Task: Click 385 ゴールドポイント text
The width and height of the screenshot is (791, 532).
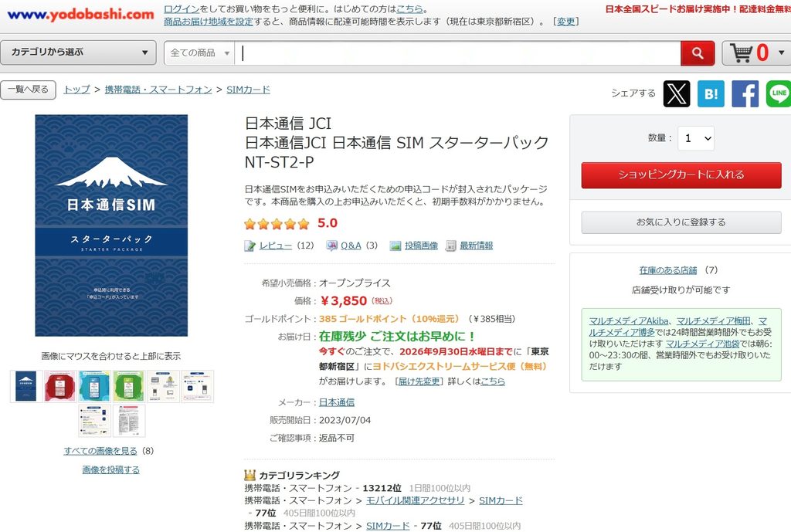Action: (x=362, y=319)
